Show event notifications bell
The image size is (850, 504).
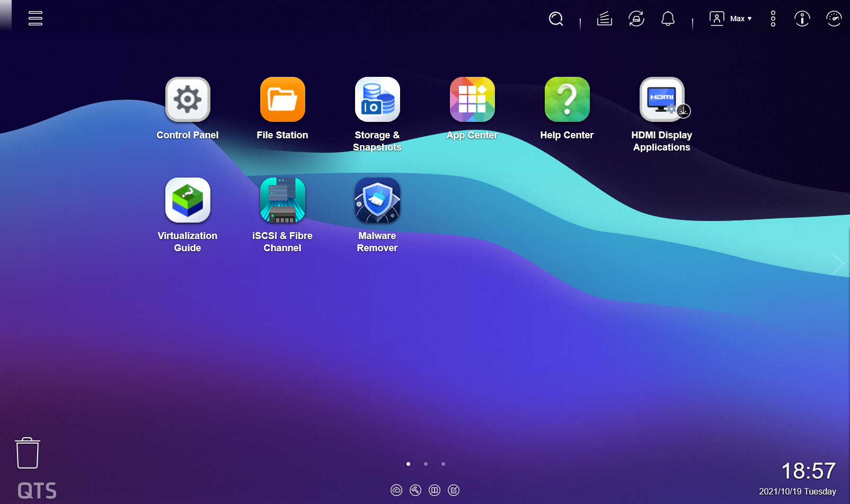(668, 19)
